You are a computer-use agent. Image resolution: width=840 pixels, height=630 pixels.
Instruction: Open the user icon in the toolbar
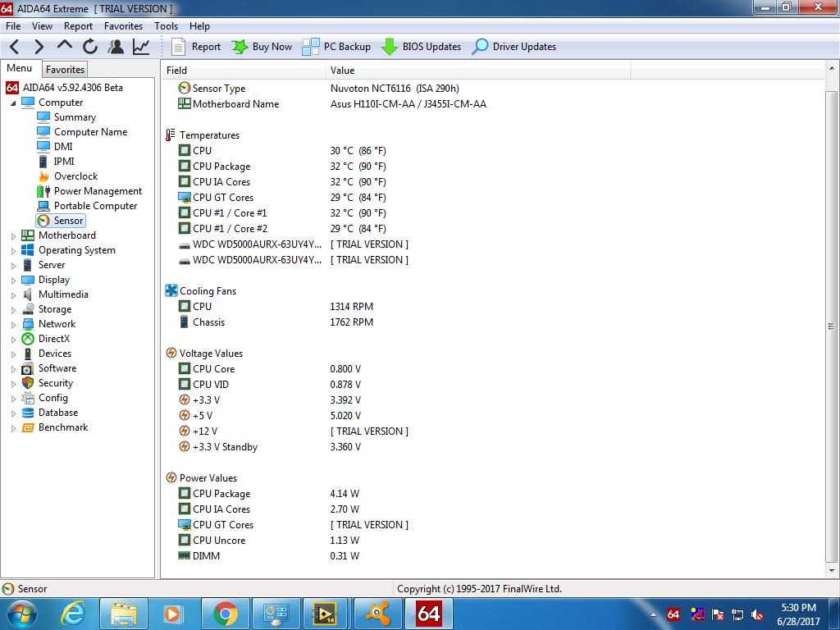point(115,47)
